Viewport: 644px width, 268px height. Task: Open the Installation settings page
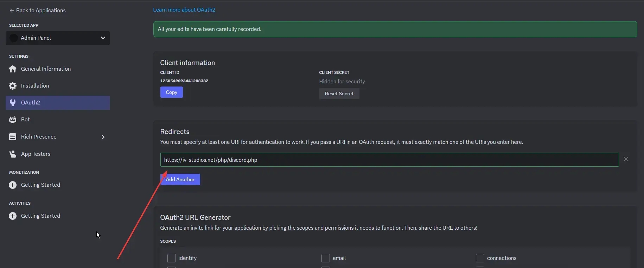pos(35,86)
